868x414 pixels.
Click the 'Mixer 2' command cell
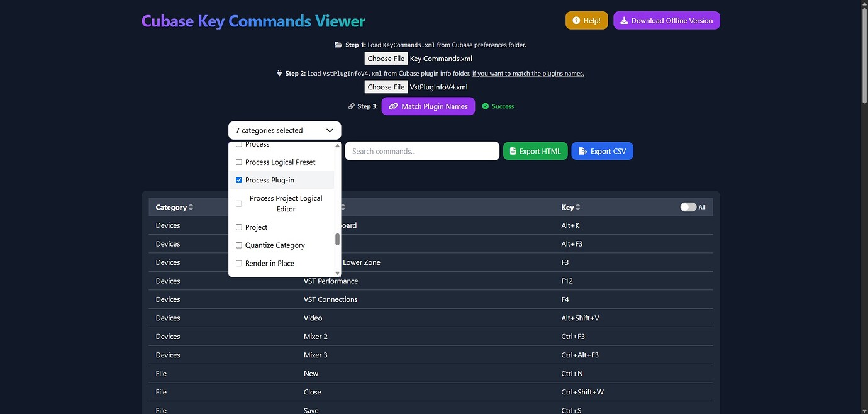click(x=316, y=337)
